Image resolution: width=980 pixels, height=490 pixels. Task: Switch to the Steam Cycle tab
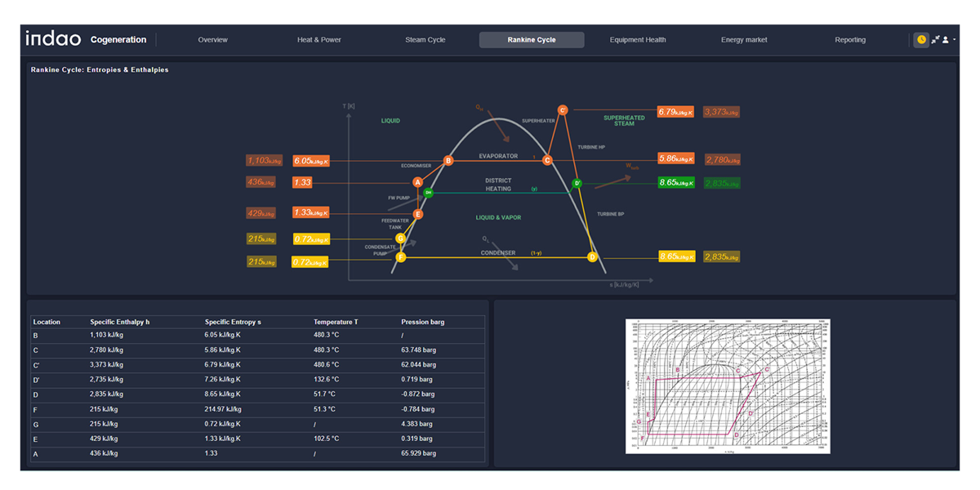point(425,40)
